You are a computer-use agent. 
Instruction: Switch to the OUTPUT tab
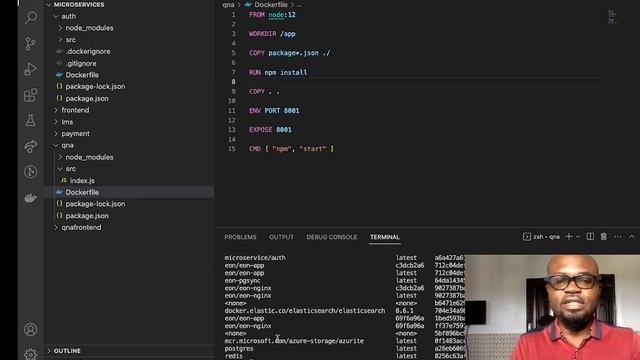[281, 237]
